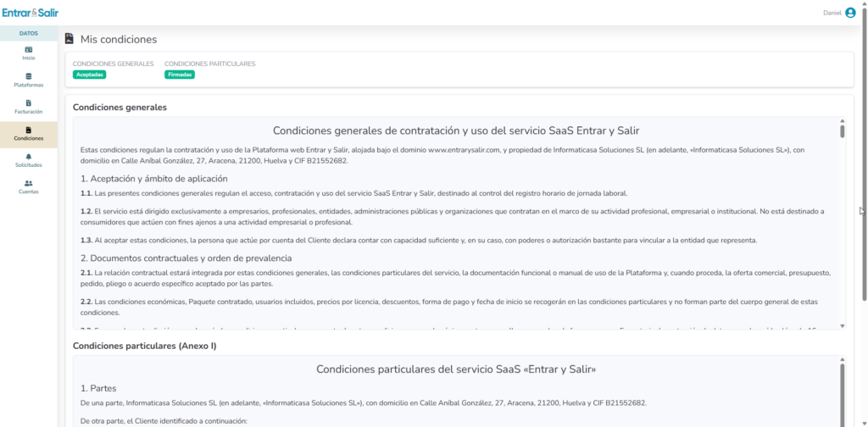The width and height of the screenshot is (868, 427).
Task: Click the CONDICIONES GENERALES status label
Action: pos(113,64)
